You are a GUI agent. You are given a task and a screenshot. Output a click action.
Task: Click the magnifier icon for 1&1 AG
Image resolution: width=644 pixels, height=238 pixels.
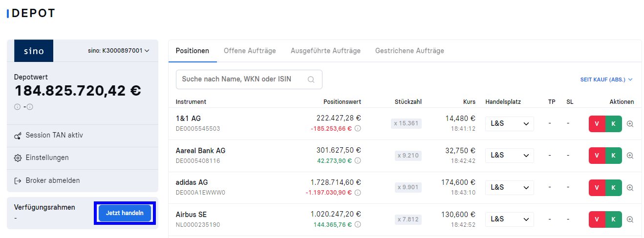tap(630, 124)
